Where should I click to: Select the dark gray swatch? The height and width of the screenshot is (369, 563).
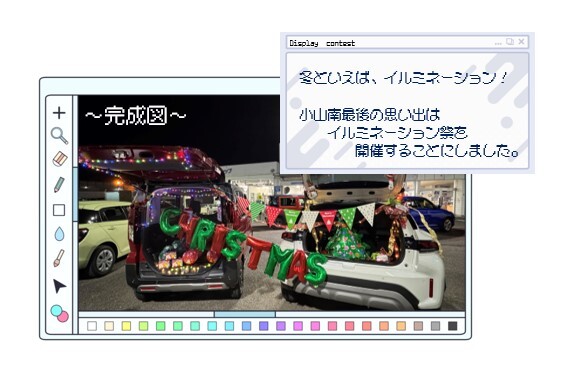click(453, 326)
